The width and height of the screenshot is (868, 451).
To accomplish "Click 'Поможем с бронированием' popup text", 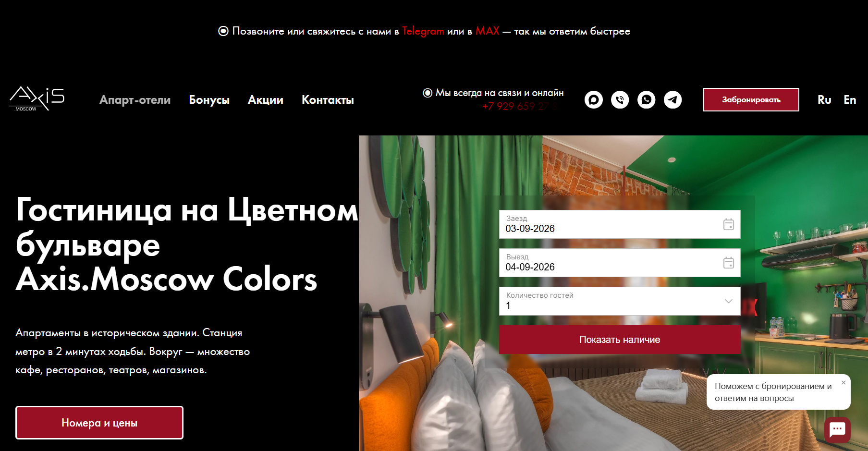I will pyautogui.click(x=773, y=392).
